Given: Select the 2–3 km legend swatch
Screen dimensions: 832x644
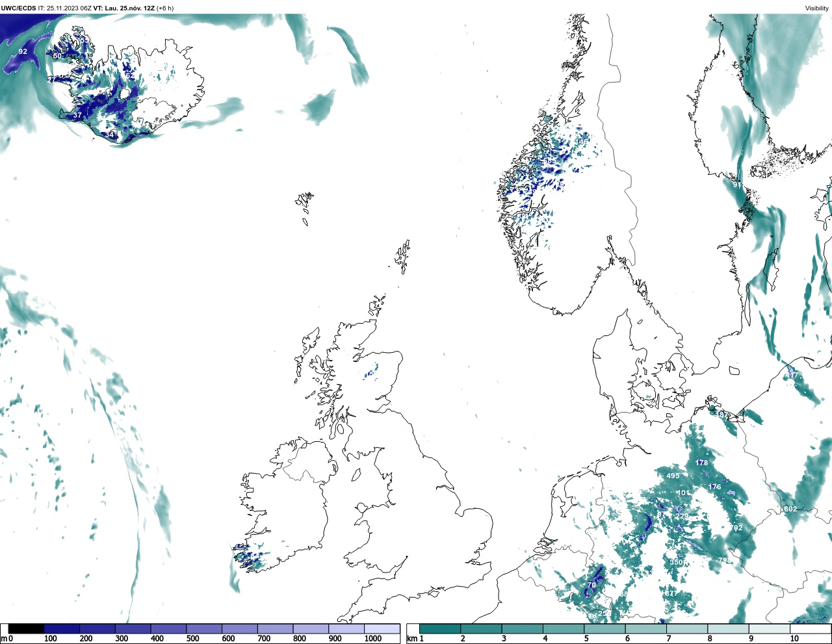Looking at the screenshot, I should (481, 629).
